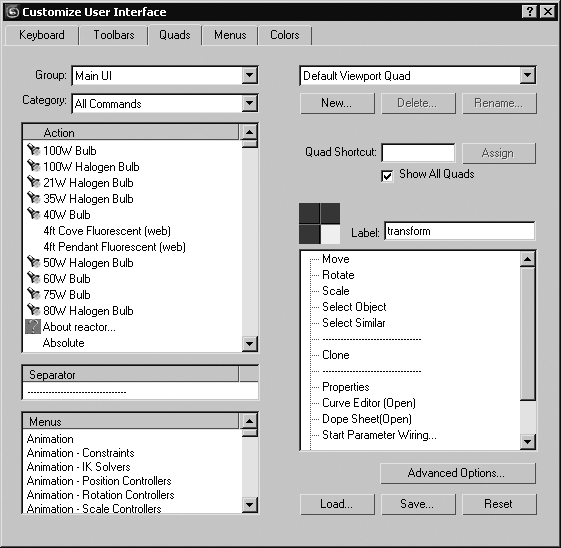Viewport: 561px width, 548px height.
Task: Go to the Colors tab
Action: pos(285,35)
